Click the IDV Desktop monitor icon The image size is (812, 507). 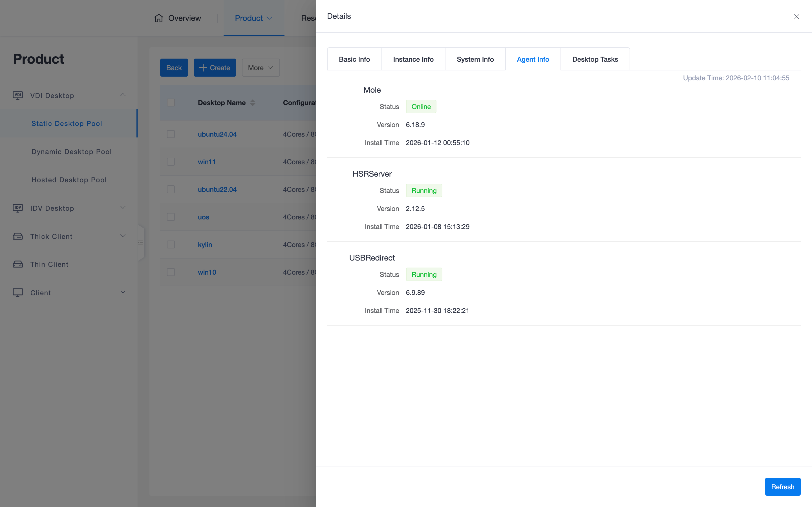[18, 208]
